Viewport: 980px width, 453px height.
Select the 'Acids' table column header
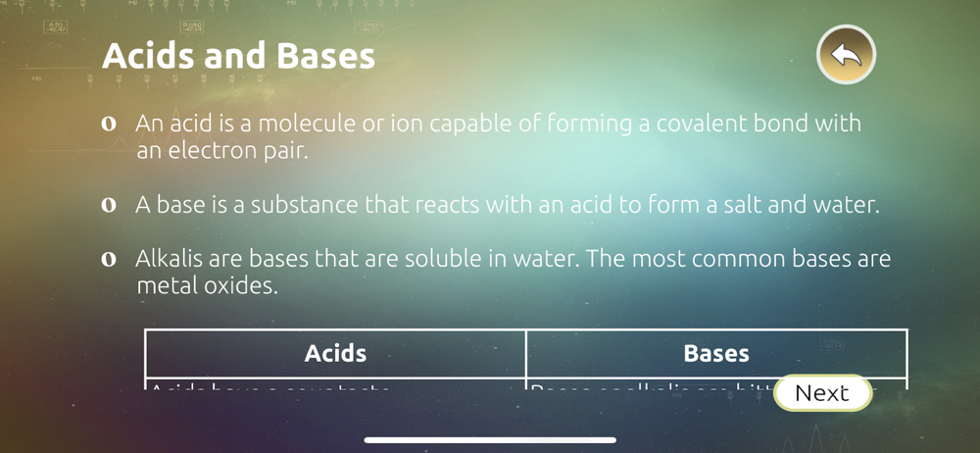pos(335,354)
